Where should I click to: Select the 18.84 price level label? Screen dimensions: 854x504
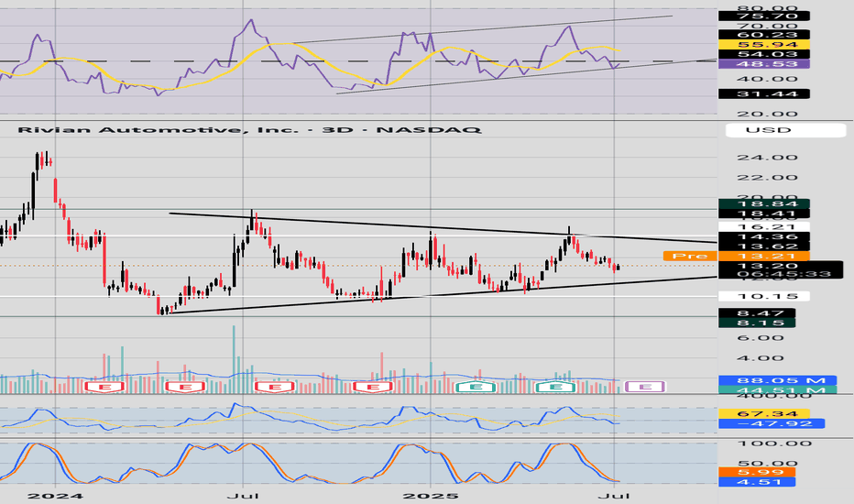764,203
